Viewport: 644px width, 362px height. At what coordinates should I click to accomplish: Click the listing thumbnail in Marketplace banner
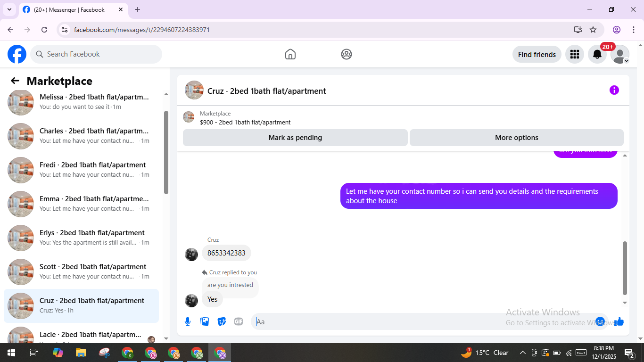189,117
